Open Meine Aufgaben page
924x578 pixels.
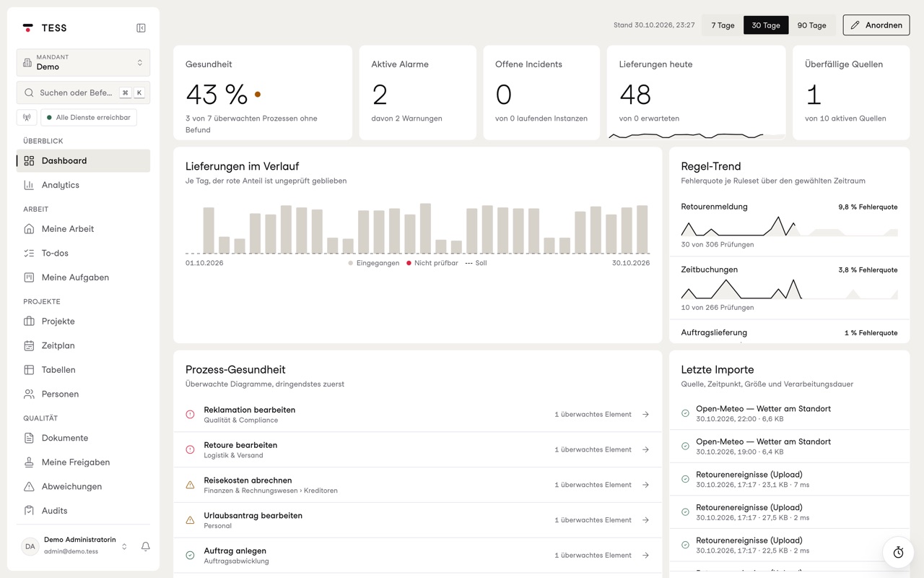83,277
